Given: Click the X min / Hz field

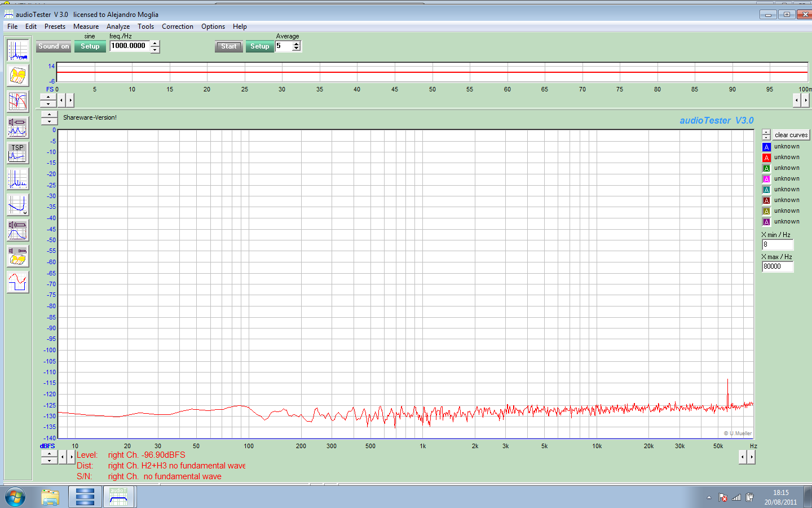Looking at the screenshot, I should [778, 244].
